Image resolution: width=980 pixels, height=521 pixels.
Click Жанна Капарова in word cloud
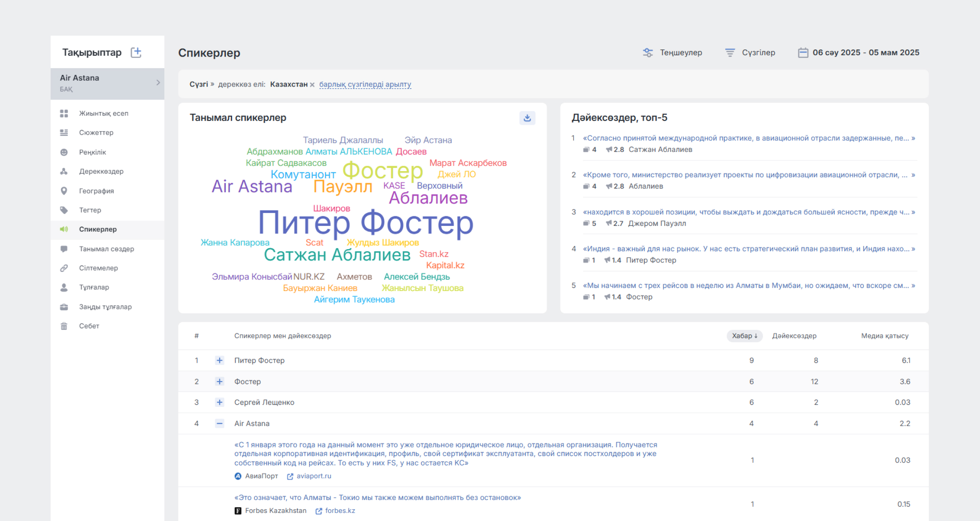pos(235,243)
